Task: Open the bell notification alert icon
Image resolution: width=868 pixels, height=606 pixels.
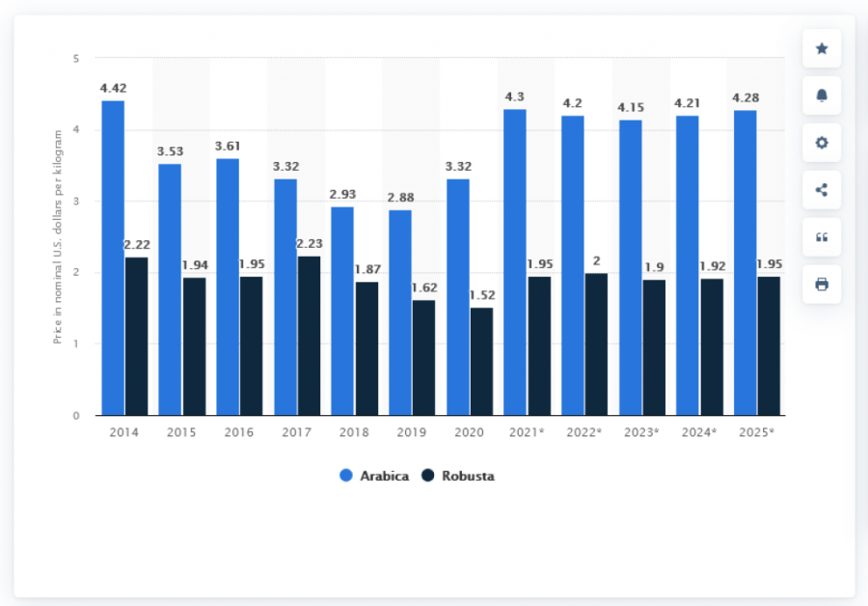Action: click(822, 96)
